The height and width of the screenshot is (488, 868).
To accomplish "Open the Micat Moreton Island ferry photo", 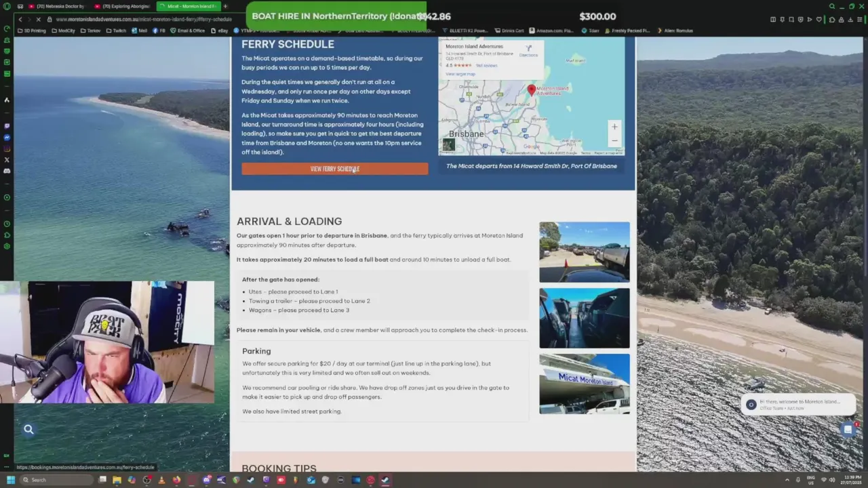I will tap(585, 384).
